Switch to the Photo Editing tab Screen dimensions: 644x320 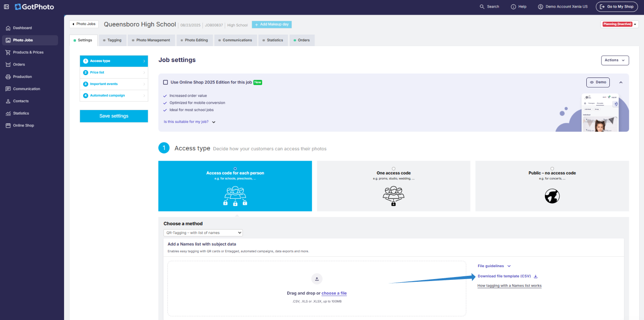point(194,40)
